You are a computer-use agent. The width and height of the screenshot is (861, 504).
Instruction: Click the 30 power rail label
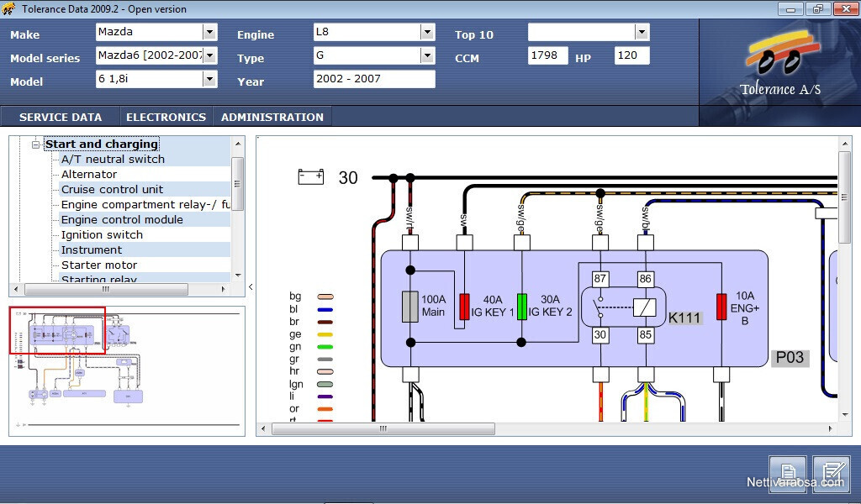(x=348, y=178)
